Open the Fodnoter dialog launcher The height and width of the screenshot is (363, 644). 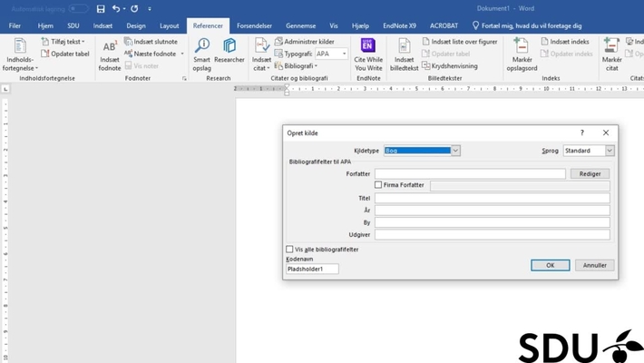(184, 78)
